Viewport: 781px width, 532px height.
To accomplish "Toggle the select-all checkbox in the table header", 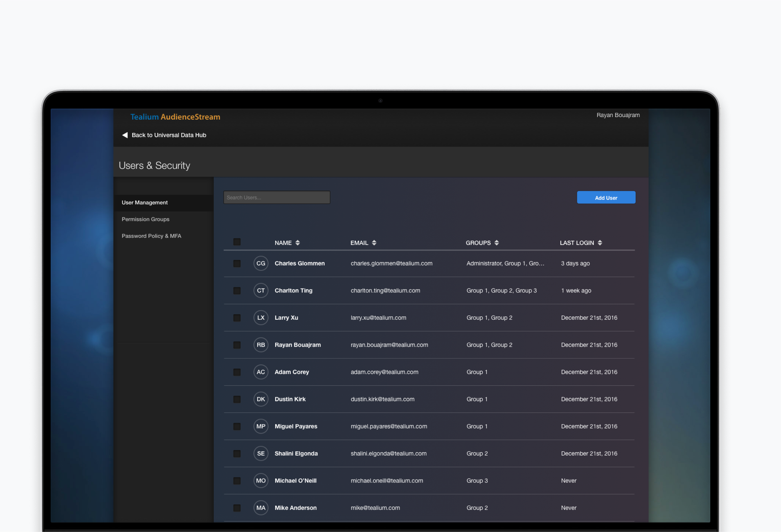I will click(237, 242).
